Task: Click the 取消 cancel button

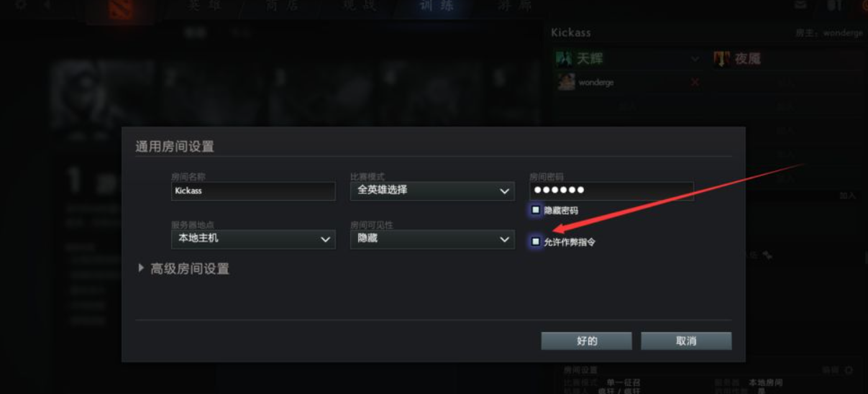Action: (686, 341)
